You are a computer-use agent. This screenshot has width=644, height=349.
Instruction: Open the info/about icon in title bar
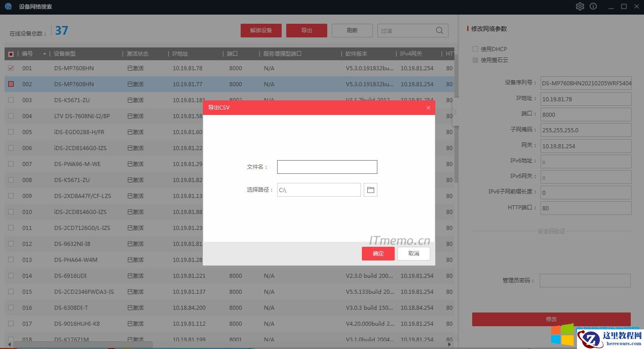(593, 6)
